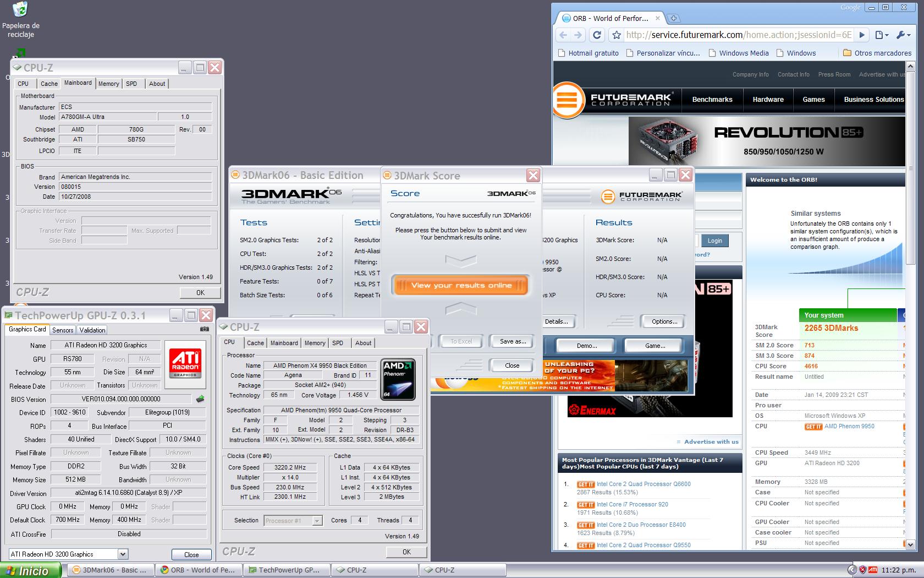Open the Otros marcadores bookmarks folder
This screenshot has width=924, height=578.
tap(877, 53)
